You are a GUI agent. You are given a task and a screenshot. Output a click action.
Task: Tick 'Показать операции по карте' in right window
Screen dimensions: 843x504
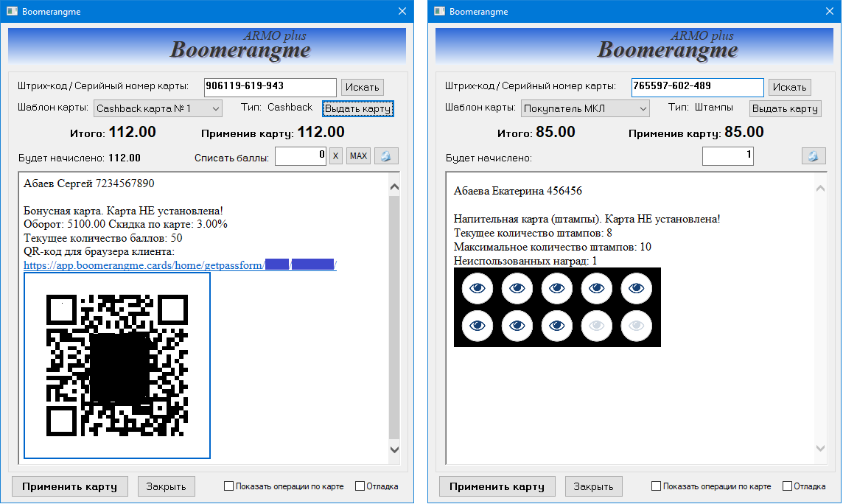(x=656, y=486)
